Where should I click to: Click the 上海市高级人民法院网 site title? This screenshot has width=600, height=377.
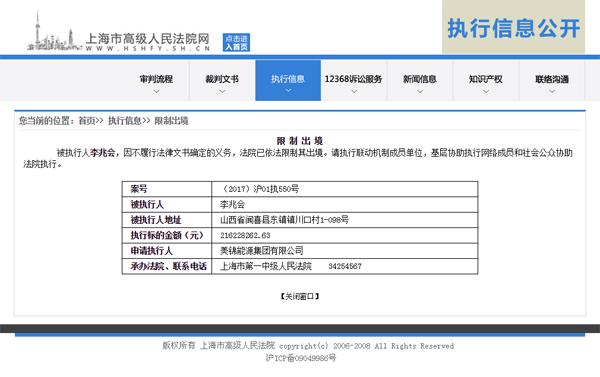147,39
